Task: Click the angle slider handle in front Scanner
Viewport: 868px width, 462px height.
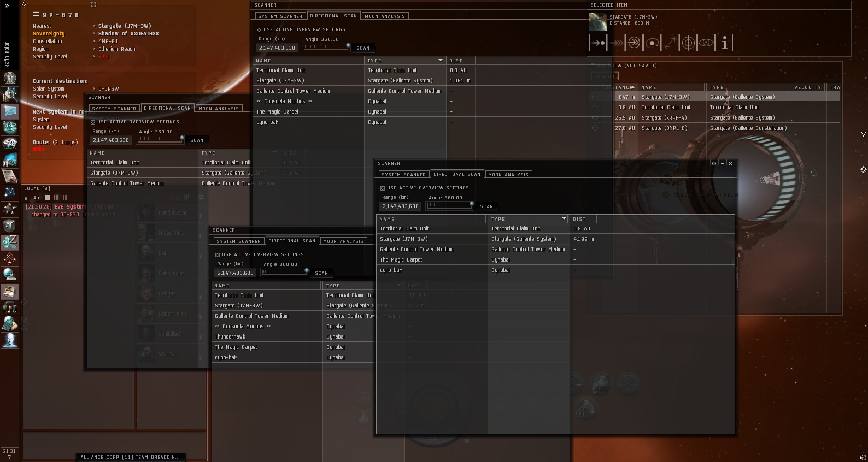Action: pos(472,204)
